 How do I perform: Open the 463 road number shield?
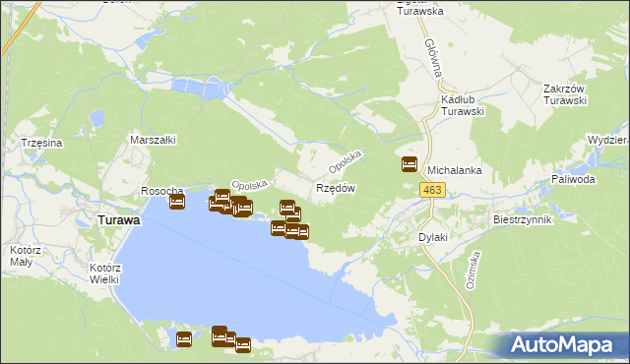(x=432, y=190)
